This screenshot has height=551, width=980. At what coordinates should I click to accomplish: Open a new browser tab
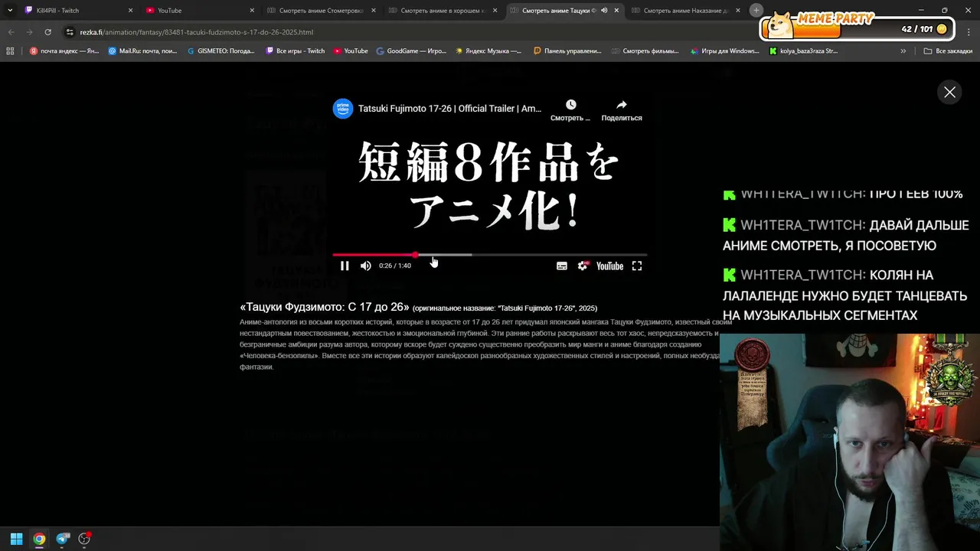(x=756, y=10)
